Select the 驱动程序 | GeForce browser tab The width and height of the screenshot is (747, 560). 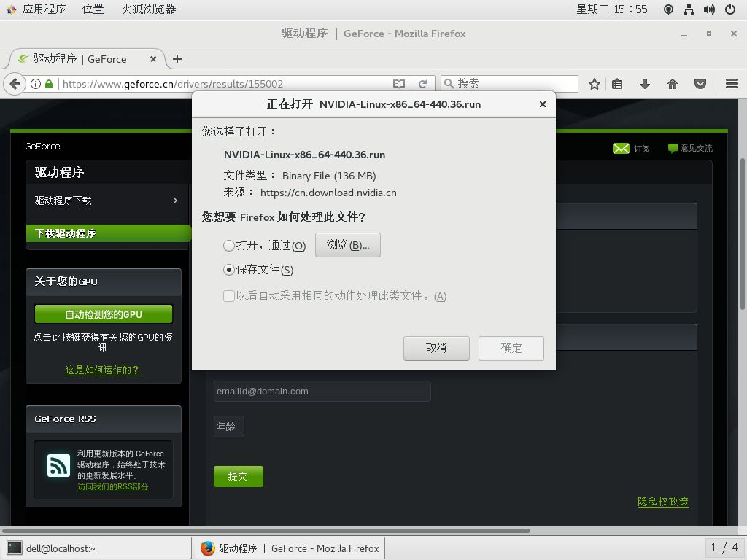click(87, 59)
